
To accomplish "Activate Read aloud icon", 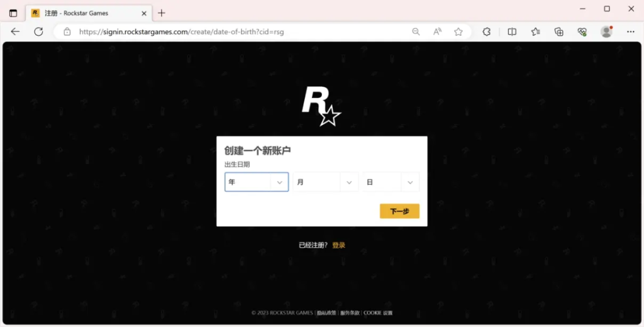I will coord(438,31).
